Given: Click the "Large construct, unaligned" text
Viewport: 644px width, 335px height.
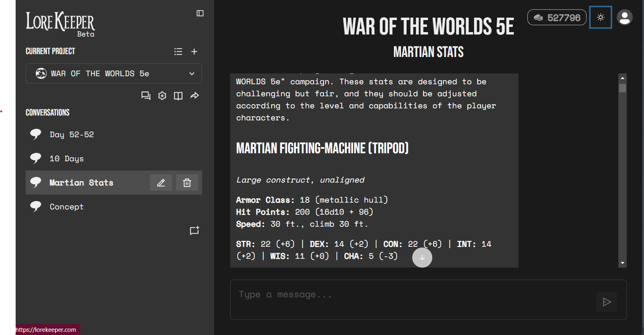Looking at the screenshot, I should click(300, 180).
